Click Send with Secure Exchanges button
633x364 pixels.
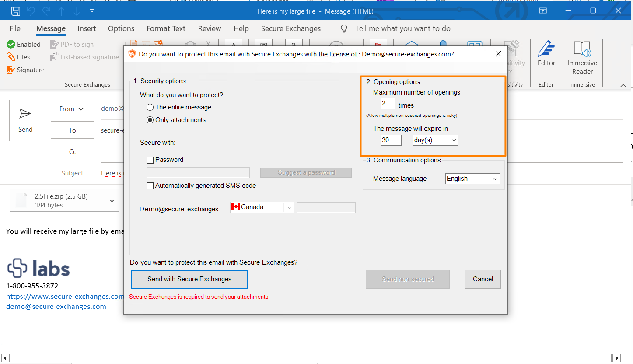click(189, 279)
